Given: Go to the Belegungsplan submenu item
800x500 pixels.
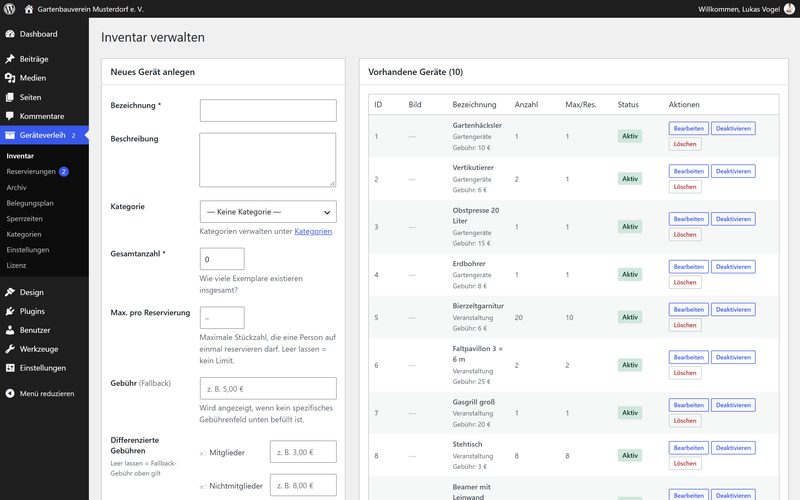Looking at the screenshot, I should [x=30, y=203].
